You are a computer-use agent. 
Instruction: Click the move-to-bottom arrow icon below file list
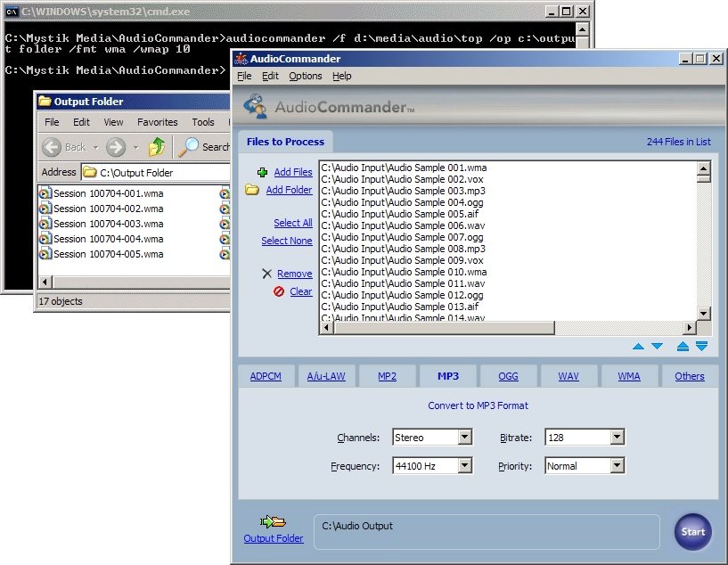tap(701, 347)
